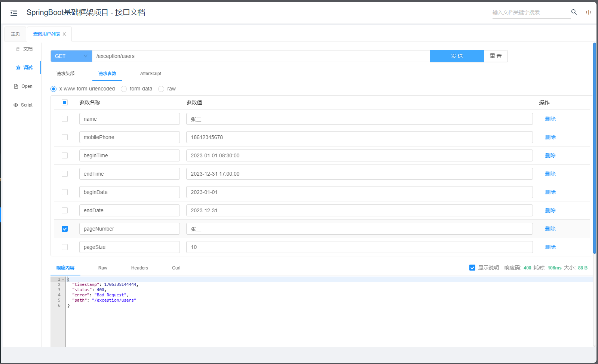Edit the pageSize value 10
Screen dimensions: 598x364
[359, 247]
